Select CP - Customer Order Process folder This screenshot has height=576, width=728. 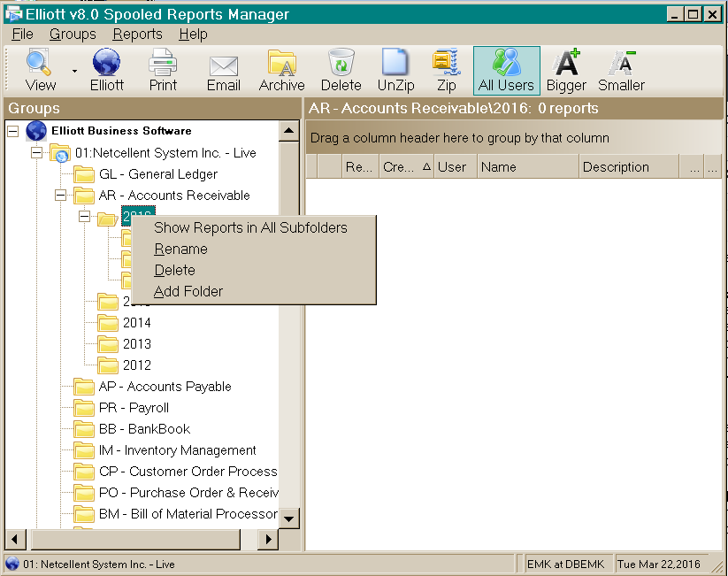pos(188,472)
